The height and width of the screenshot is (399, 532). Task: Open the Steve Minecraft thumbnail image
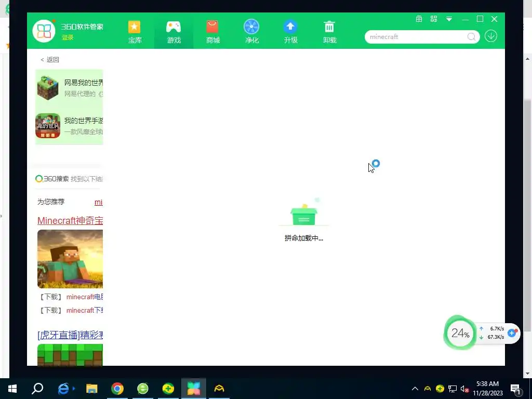pos(70,259)
